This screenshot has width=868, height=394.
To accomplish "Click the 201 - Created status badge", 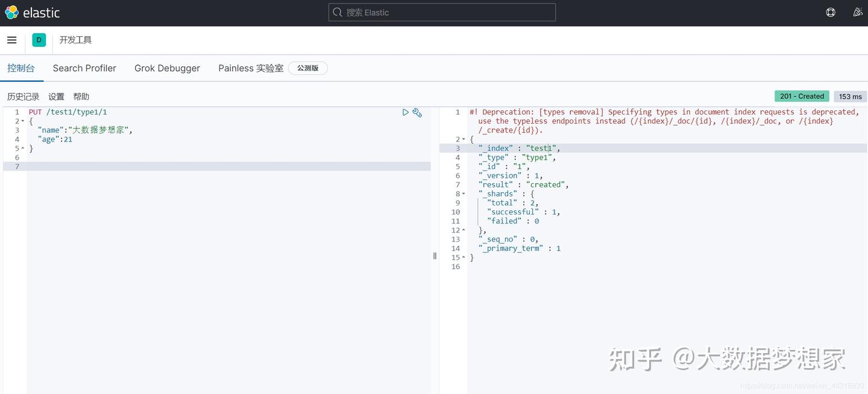I will click(802, 96).
